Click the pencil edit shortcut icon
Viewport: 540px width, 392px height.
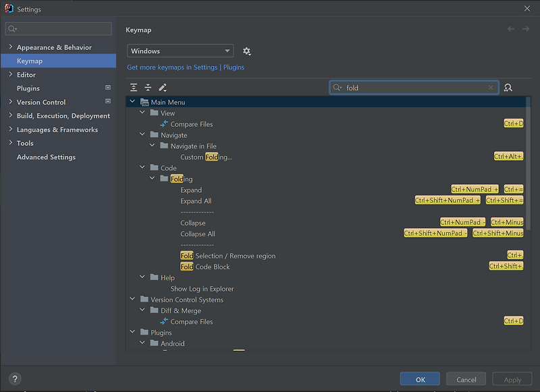tap(163, 87)
